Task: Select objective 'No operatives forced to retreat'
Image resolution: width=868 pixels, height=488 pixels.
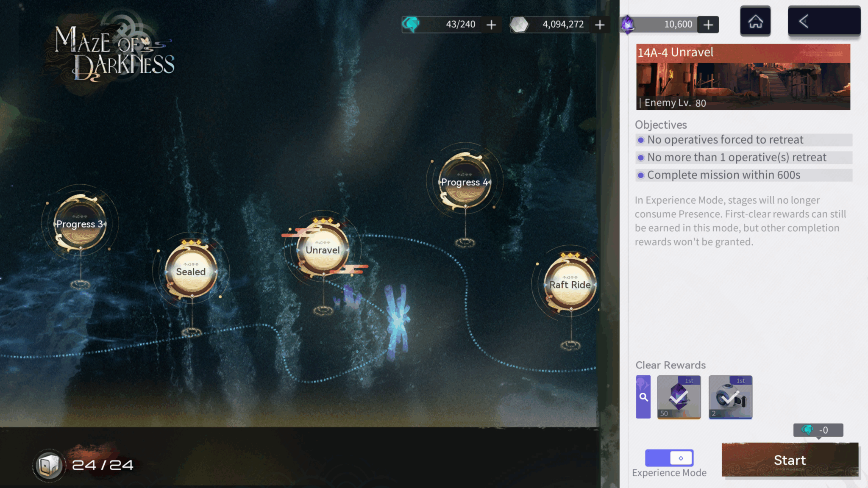Action: [x=744, y=140]
